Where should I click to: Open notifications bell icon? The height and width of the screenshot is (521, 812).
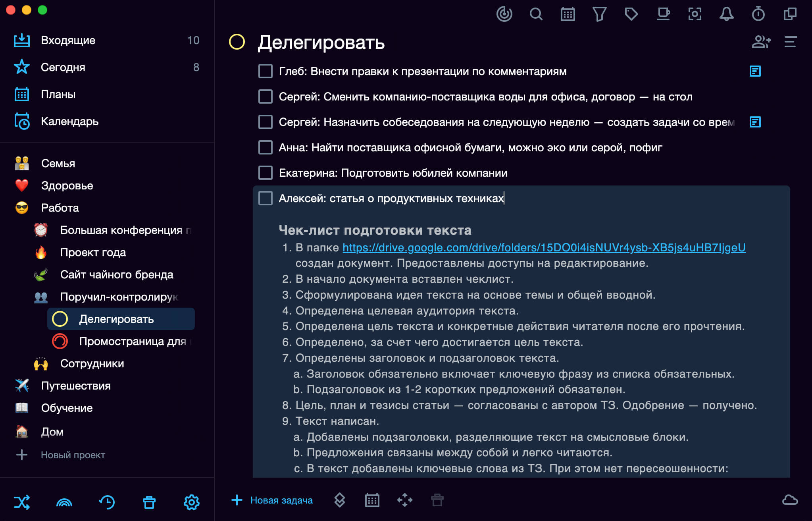coord(726,14)
